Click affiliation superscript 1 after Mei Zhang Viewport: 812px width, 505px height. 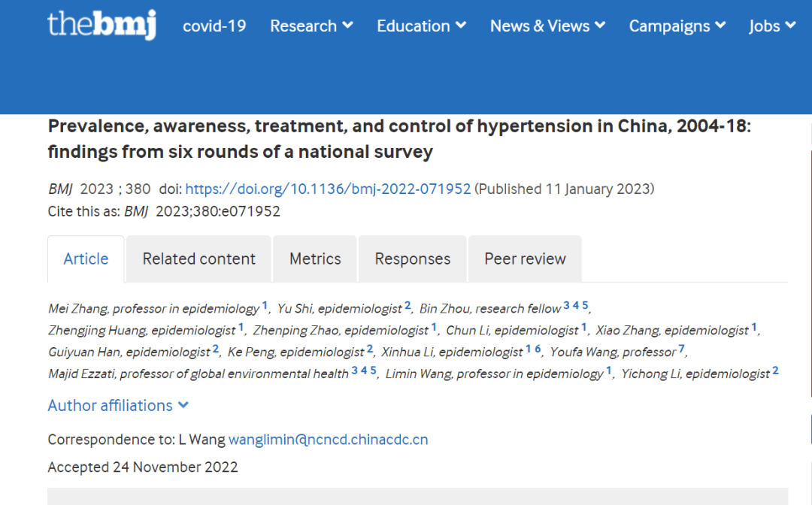265,304
